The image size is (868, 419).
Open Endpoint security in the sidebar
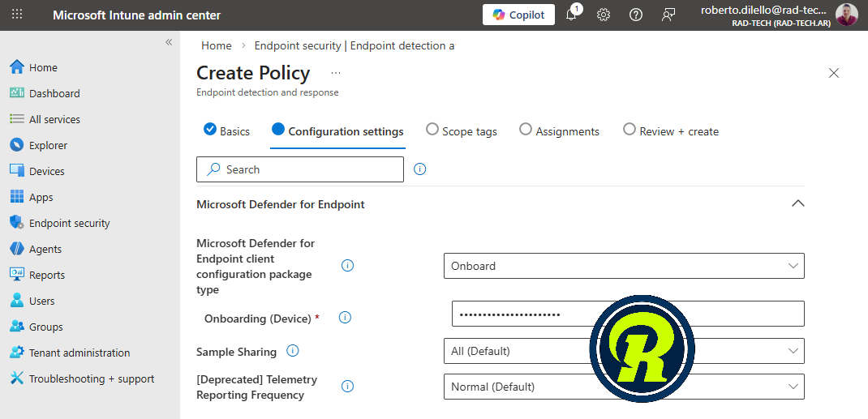tap(69, 223)
